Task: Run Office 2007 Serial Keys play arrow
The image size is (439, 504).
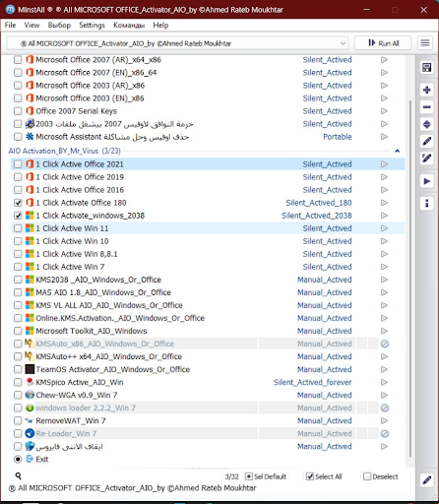Action: click(384, 111)
